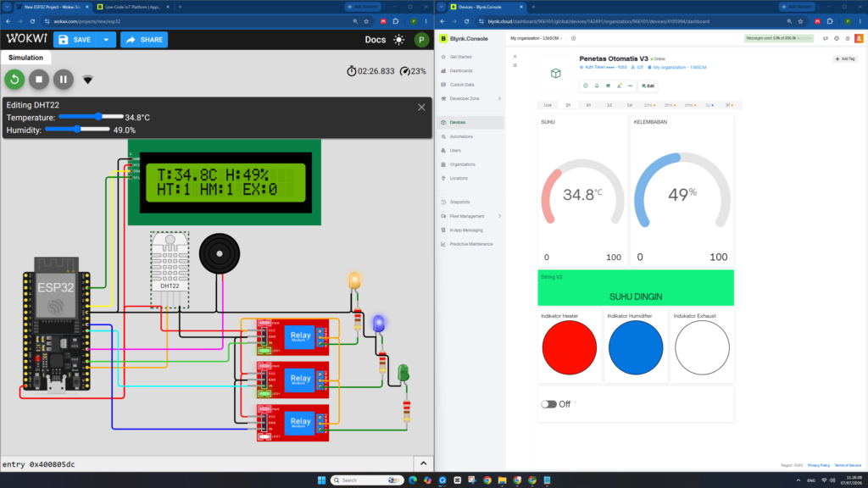This screenshot has width=868, height=488.
Task: Open Blynk user avatar in header
Action: (x=859, y=39)
